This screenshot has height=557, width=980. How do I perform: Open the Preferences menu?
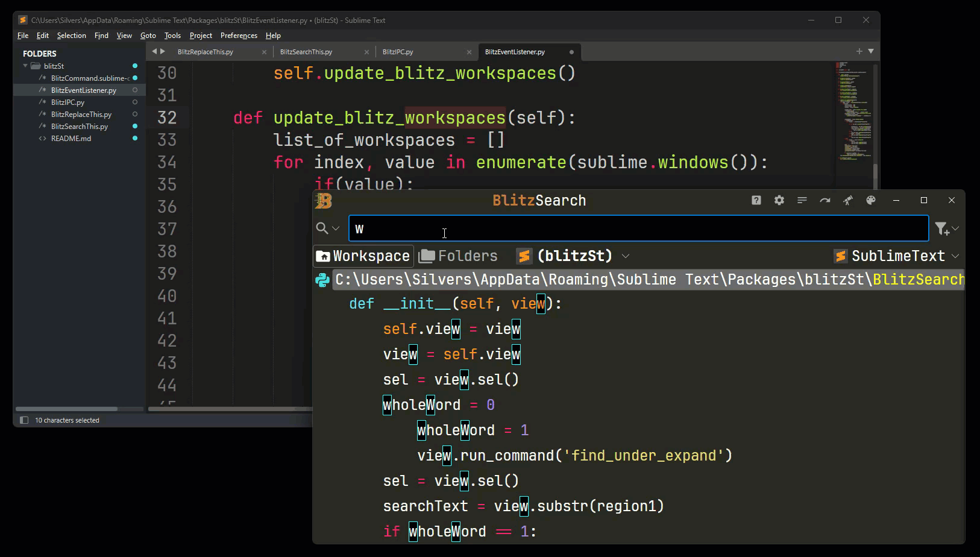239,36
